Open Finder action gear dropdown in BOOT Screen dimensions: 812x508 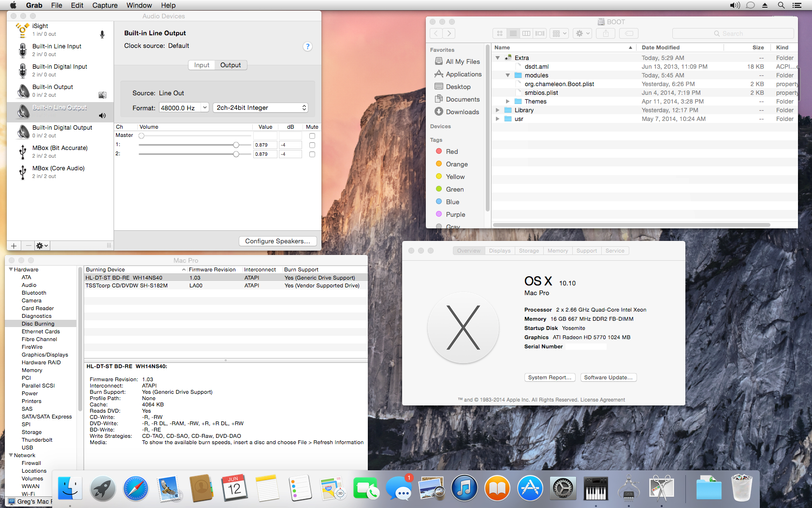coord(582,33)
